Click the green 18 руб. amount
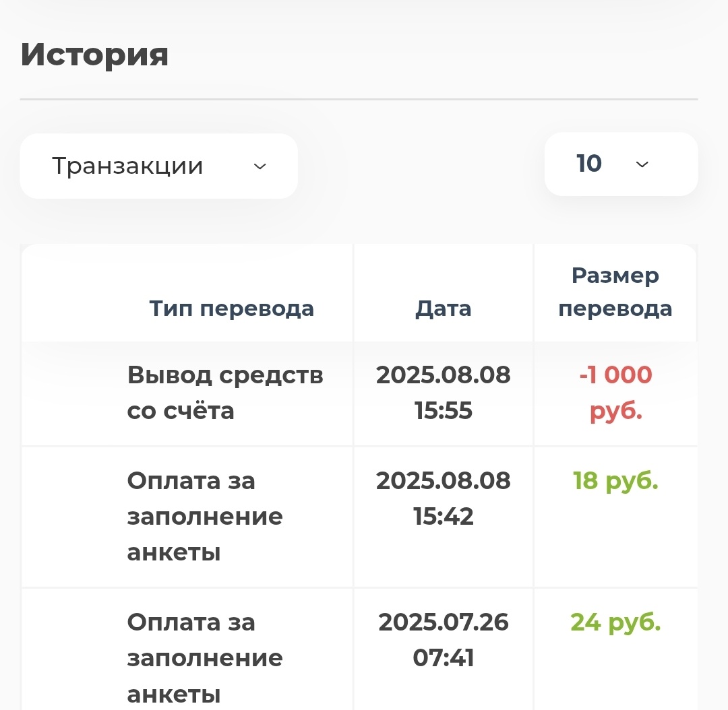Viewport: 728px width, 710px height. coord(613,481)
